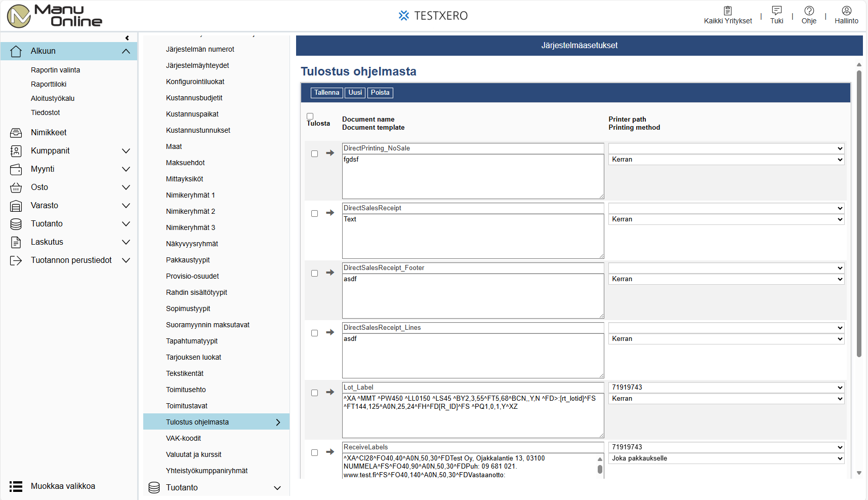Screen dimensions: 868x500
Task: Collapse Alkuun section chevron
Action: pyautogui.click(x=126, y=51)
